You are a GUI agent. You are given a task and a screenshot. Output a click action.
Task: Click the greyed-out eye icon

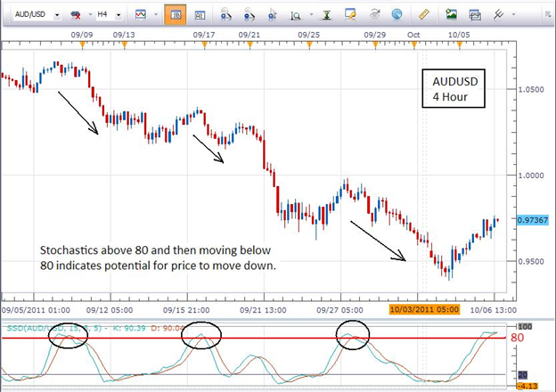[x=375, y=14]
